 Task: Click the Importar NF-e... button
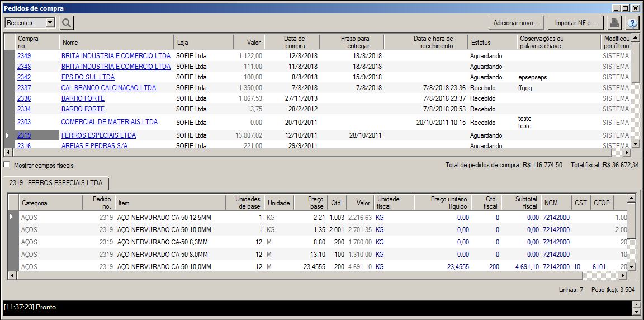click(575, 23)
